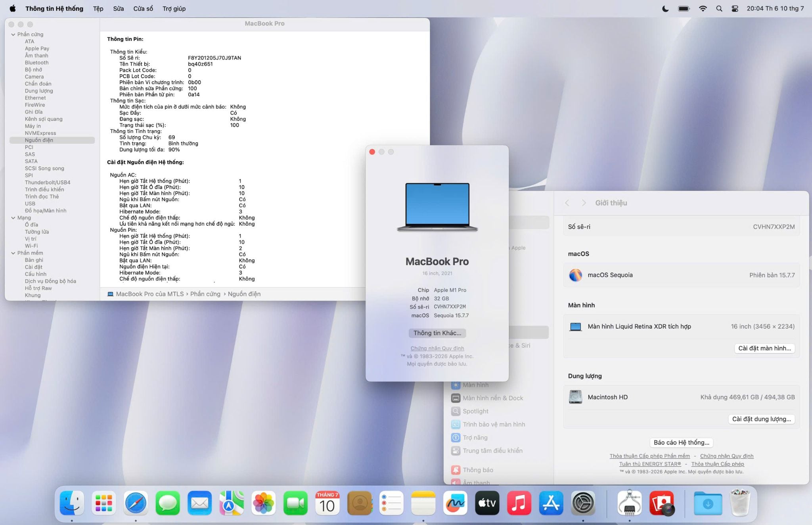Select Bluetooth in hardware list
Image resolution: width=812 pixels, height=525 pixels.
click(x=37, y=63)
